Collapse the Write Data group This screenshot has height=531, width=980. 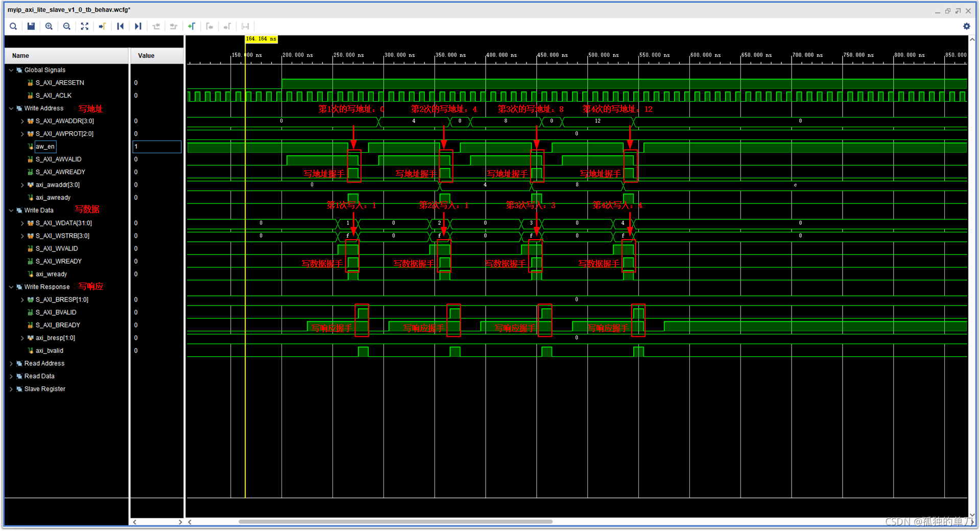coord(11,210)
